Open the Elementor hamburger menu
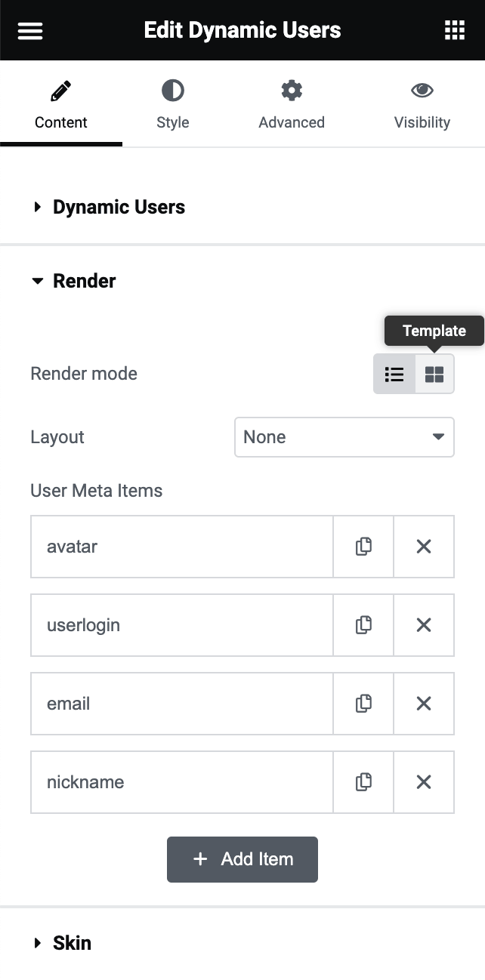This screenshot has width=485, height=980. point(29,30)
